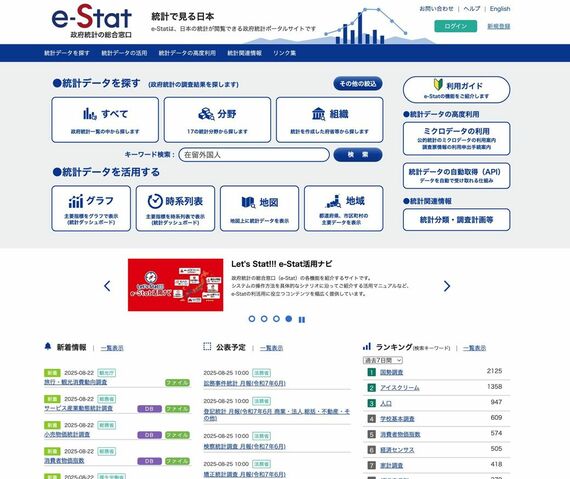
Task: Click ファイル badge for 消費者物価指数 news row
Action: [x=177, y=461]
